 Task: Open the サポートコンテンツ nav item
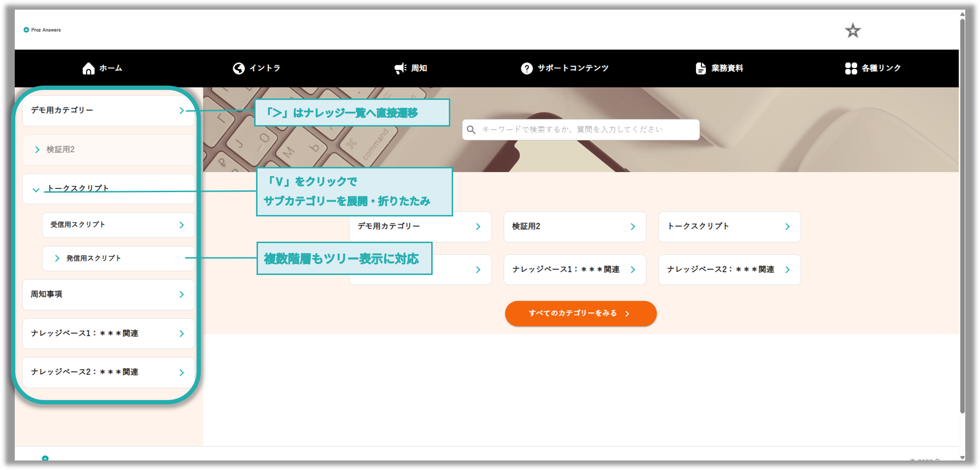point(564,69)
